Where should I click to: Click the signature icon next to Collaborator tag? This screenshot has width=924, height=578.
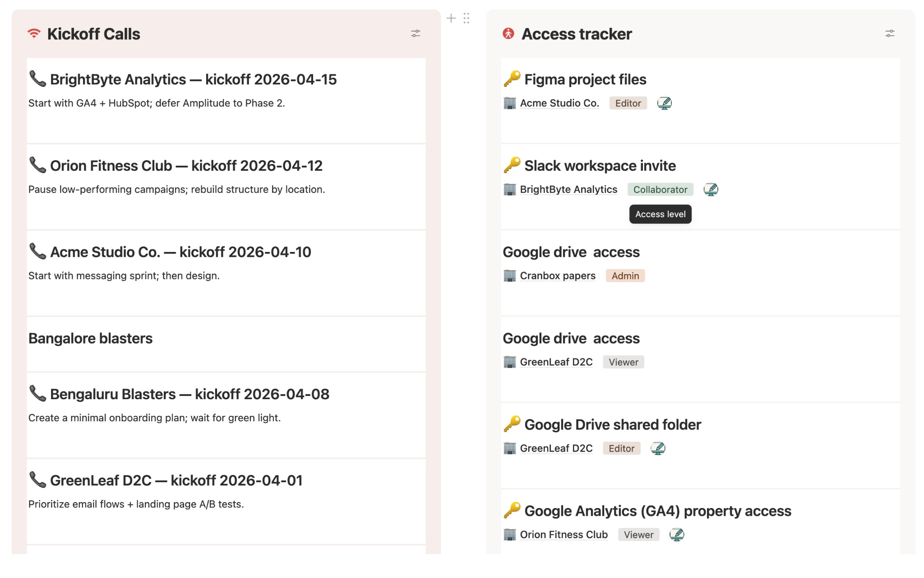[x=711, y=189]
